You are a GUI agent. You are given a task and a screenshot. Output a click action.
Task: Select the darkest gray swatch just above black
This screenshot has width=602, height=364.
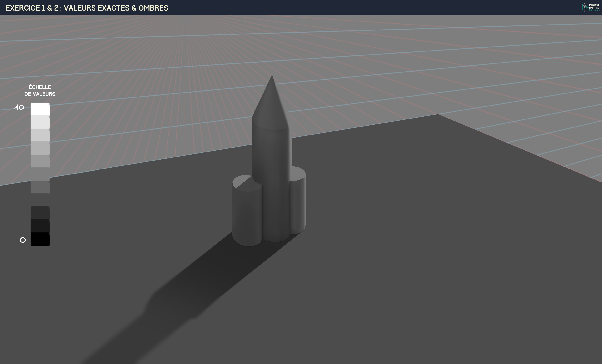point(40,226)
